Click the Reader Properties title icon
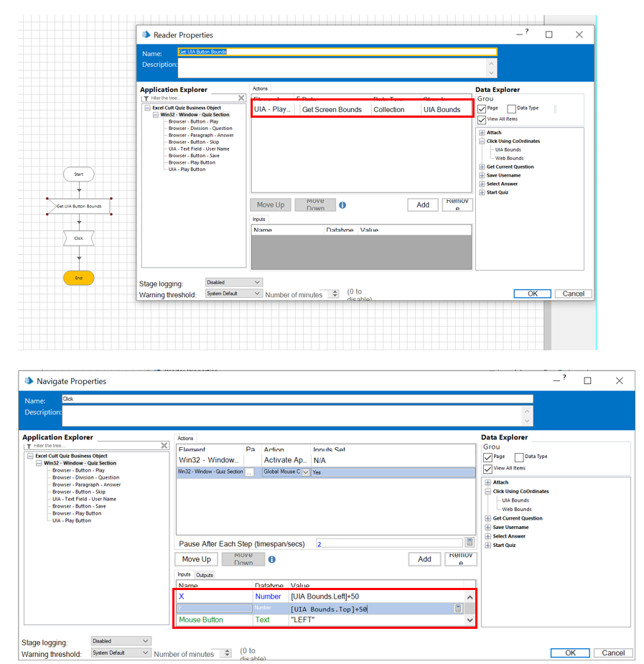This screenshot has width=644, height=664. pyautogui.click(x=146, y=34)
